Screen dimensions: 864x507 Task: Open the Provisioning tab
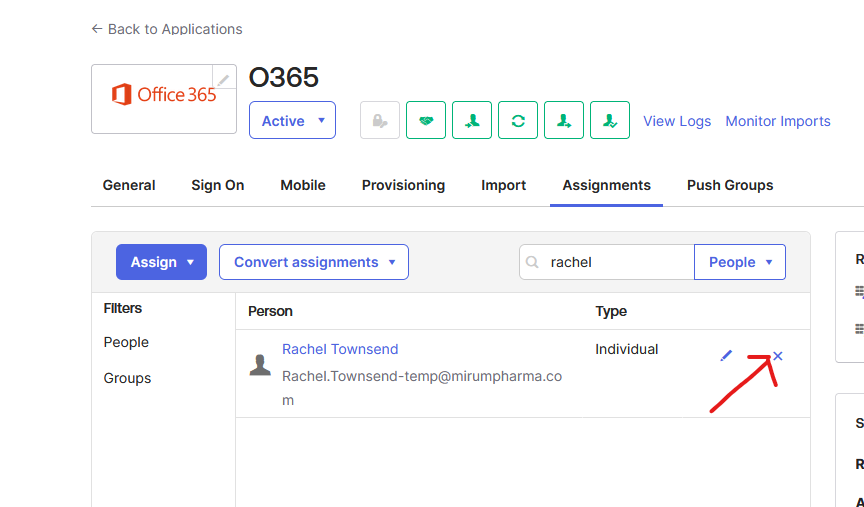tap(403, 185)
